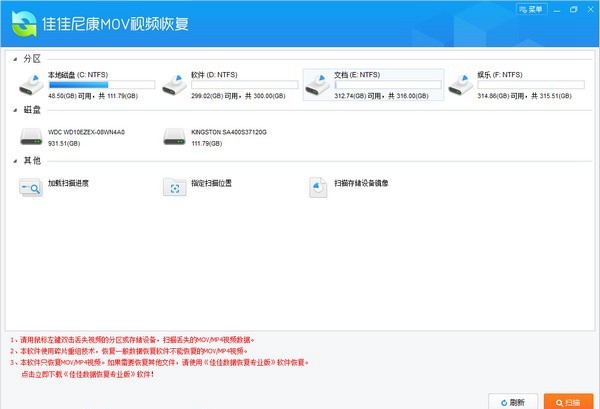Click the 其他 section heading
The height and width of the screenshot is (409, 600).
(x=32, y=160)
